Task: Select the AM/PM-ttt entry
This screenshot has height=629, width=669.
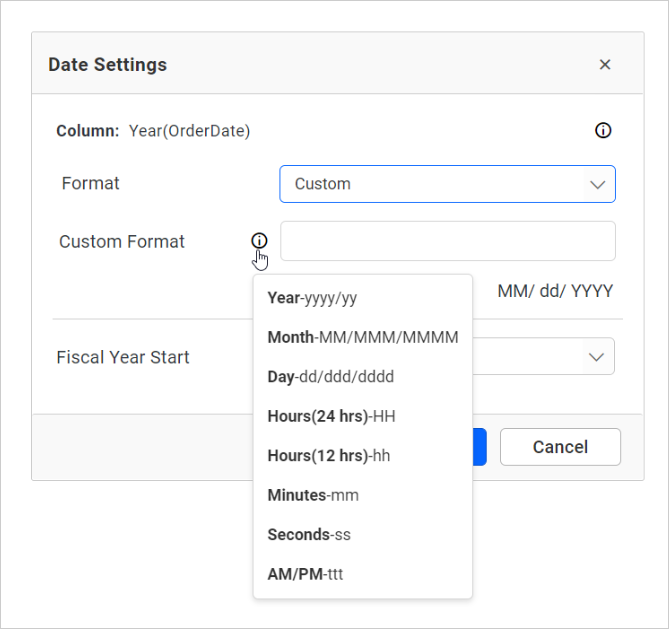Action: [305, 574]
